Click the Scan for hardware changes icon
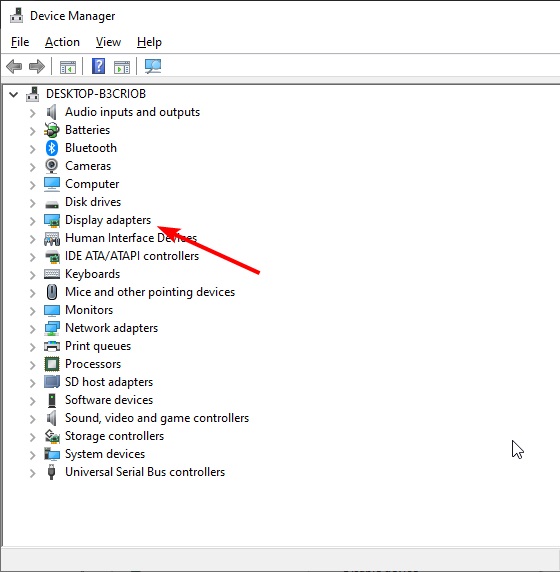This screenshot has width=560, height=572. click(153, 66)
